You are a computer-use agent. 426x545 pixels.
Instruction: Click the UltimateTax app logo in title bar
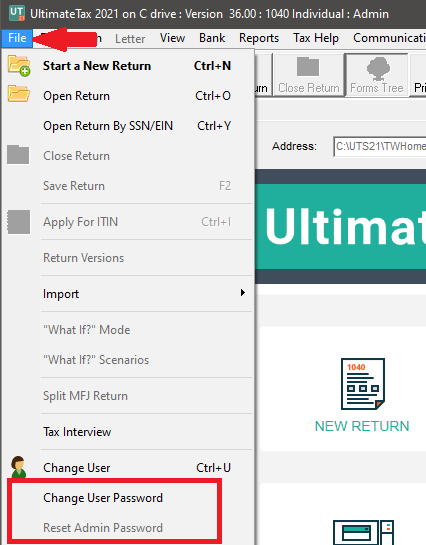click(17, 13)
